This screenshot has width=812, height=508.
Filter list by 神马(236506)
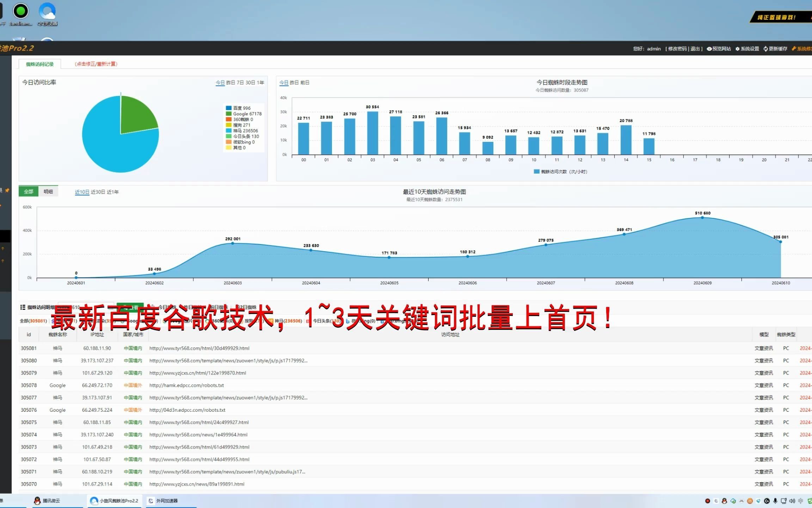click(x=288, y=321)
